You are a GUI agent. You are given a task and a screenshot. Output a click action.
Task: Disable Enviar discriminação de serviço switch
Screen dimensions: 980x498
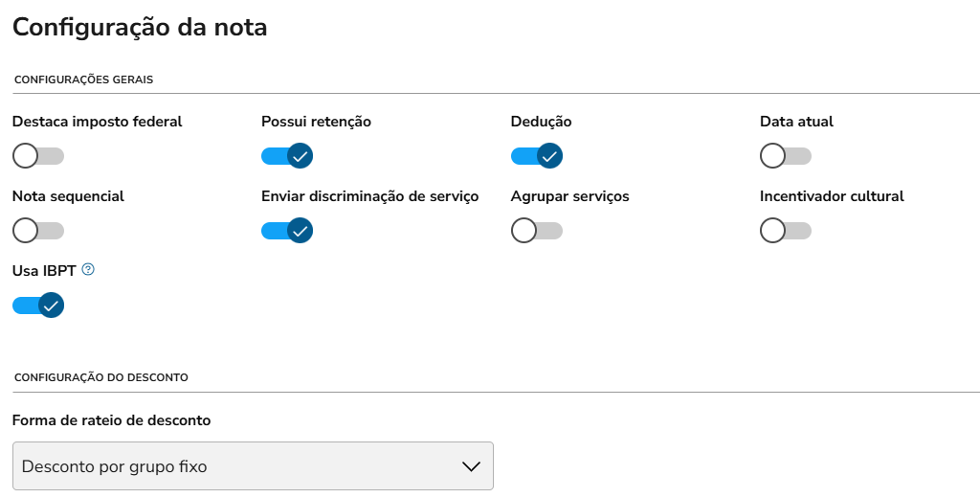click(x=287, y=230)
